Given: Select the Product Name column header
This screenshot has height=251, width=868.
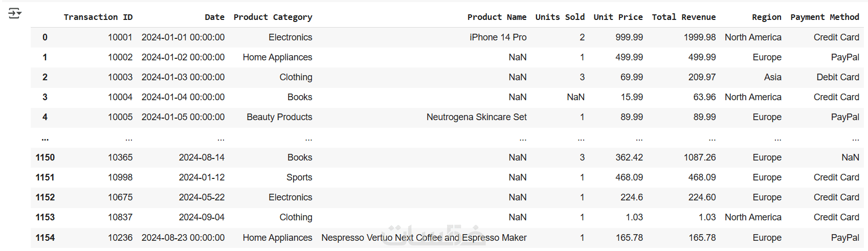Looking at the screenshot, I should [497, 17].
